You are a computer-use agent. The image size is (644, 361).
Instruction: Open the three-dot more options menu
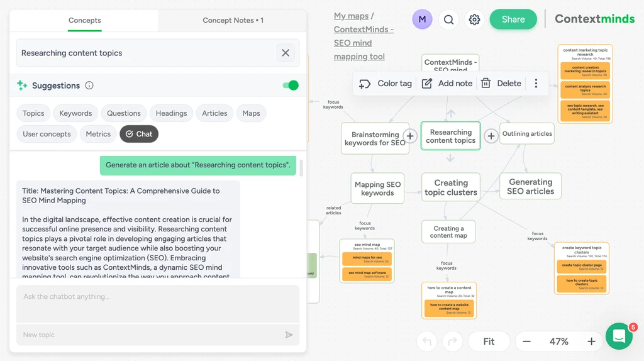(x=536, y=84)
